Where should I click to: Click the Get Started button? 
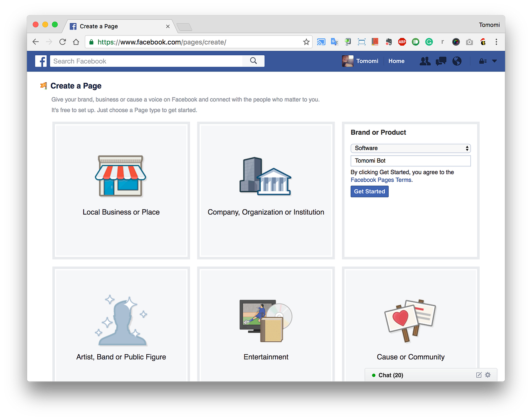tap(369, 191)
